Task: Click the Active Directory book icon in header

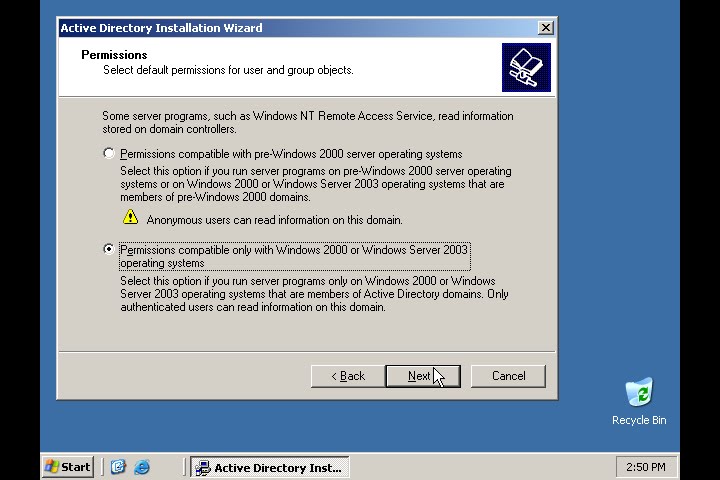Action: tap(526, 68)
